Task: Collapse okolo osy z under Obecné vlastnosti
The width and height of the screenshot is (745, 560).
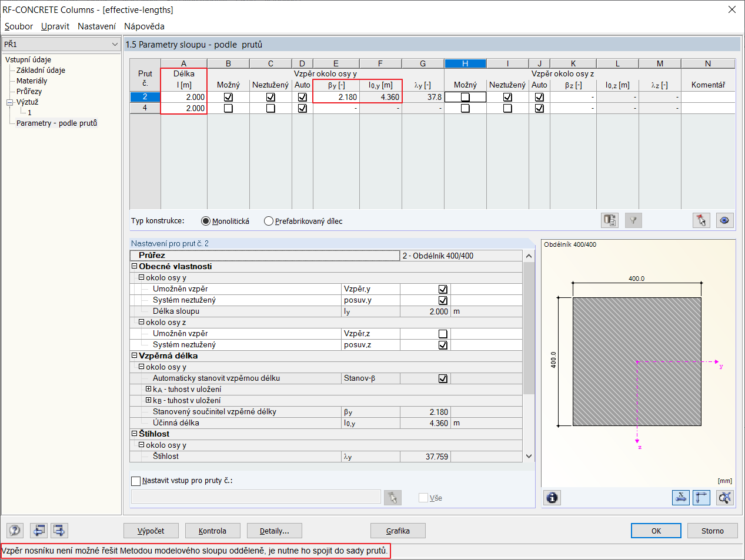Action: pos(141,322)
